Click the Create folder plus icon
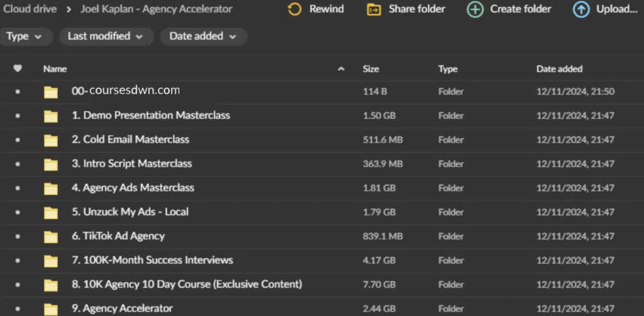The image size is (644, 316). click(475, 9)
